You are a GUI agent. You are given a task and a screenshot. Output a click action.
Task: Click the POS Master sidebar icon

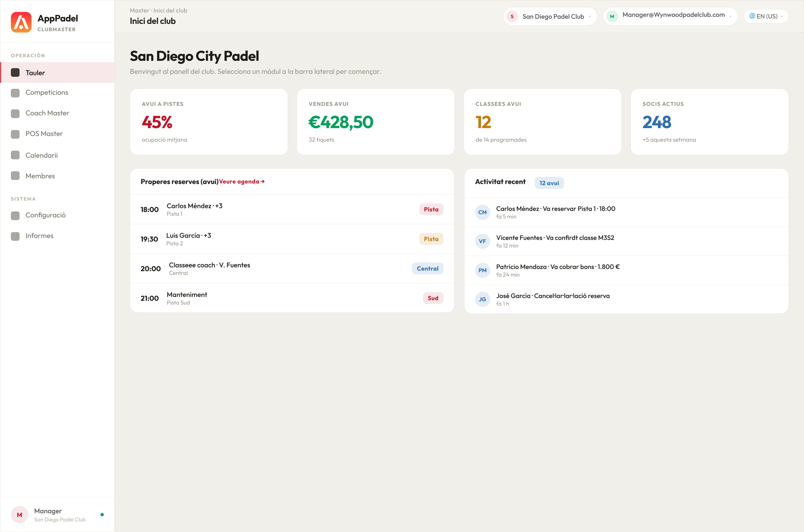tap(15, 134)
